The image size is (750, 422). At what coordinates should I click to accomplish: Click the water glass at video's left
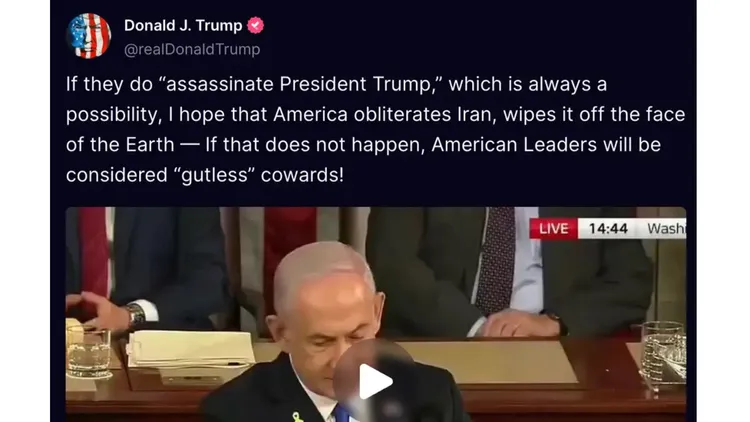88,352
